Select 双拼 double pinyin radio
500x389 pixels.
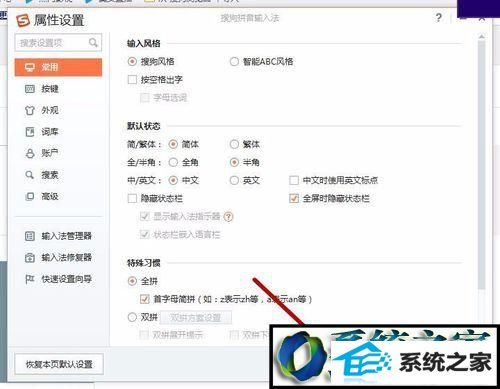pyautogui.click(x=132, y=317)
